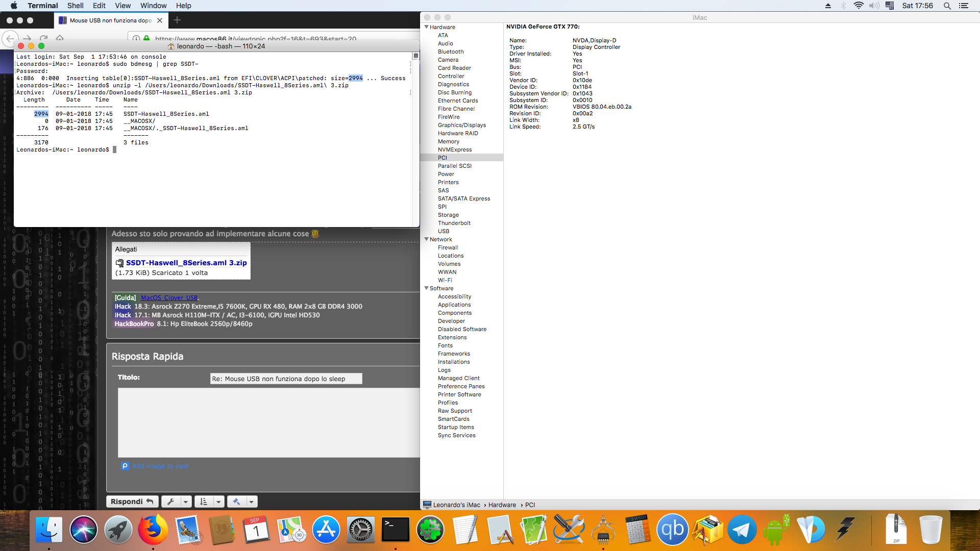Open Notification Center icon

coord(964,6)
